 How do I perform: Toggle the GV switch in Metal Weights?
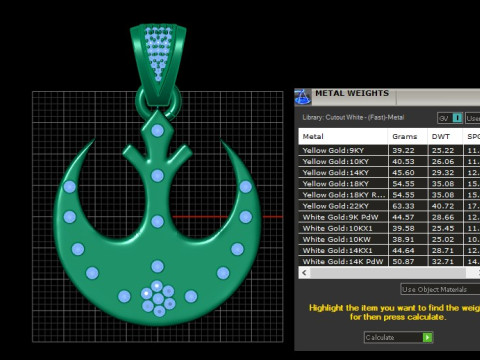pos(450,118)
